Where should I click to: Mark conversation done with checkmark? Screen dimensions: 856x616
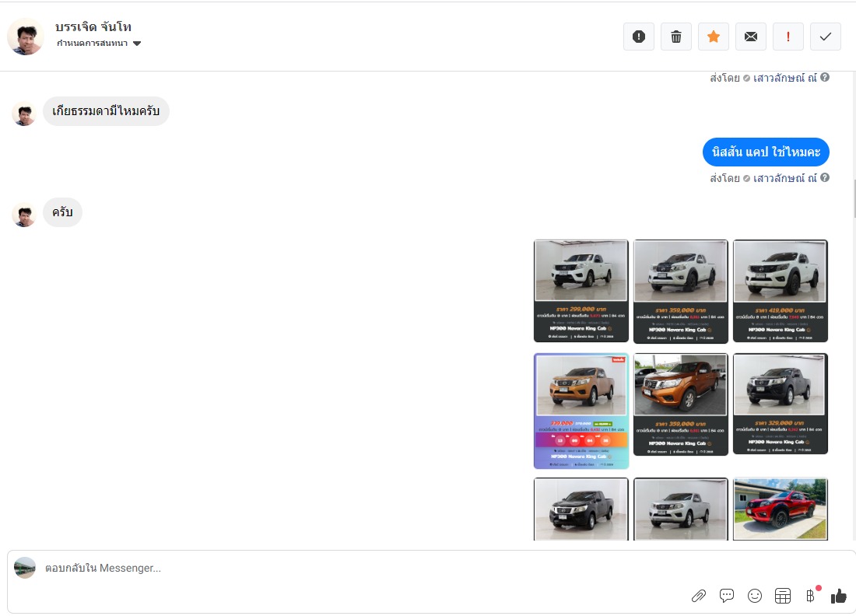[826, 37]
